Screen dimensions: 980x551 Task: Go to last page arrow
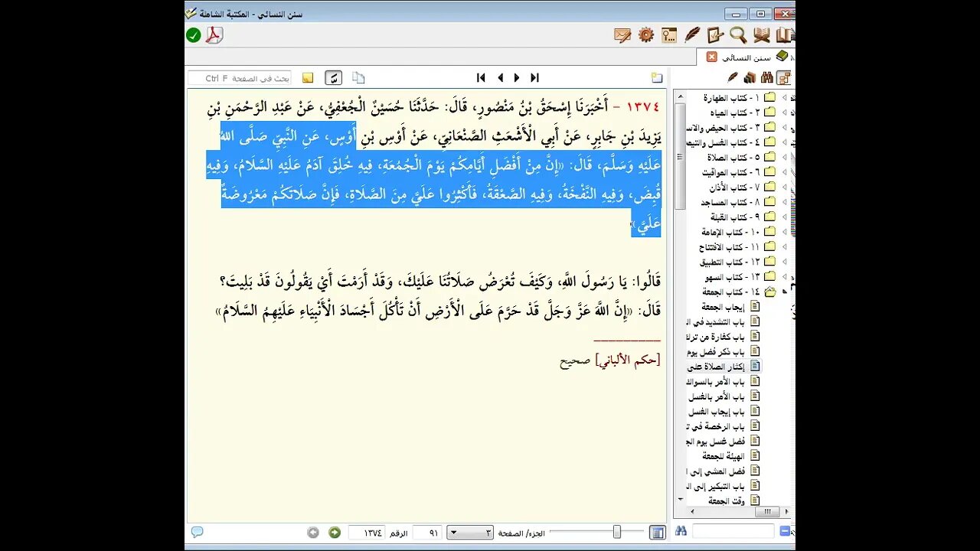[x=534, y=77]
